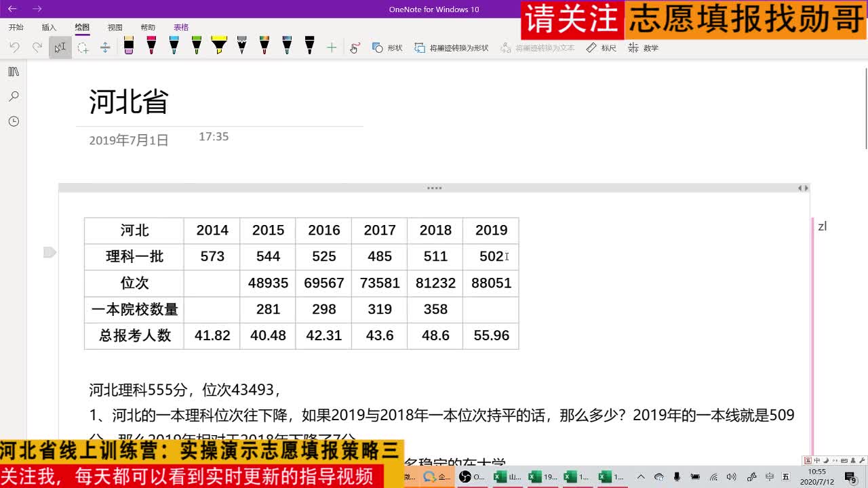
Task: Click the 55.96 cell
Action: (491, 336)
